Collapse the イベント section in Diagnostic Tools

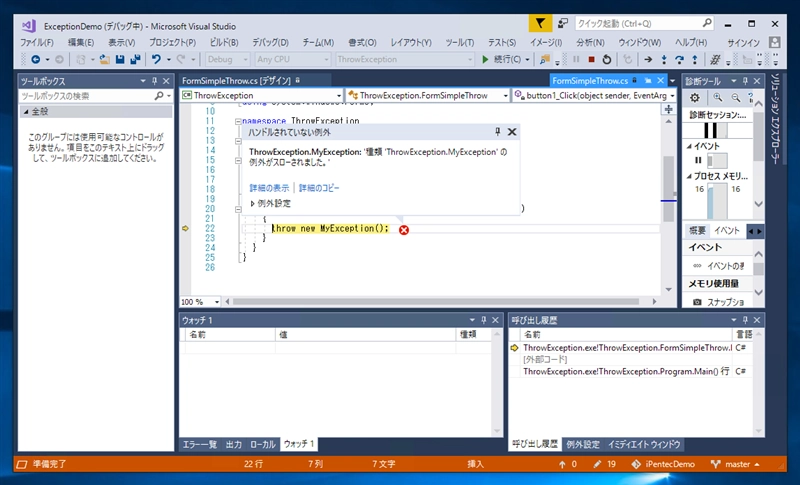(689, 146)
